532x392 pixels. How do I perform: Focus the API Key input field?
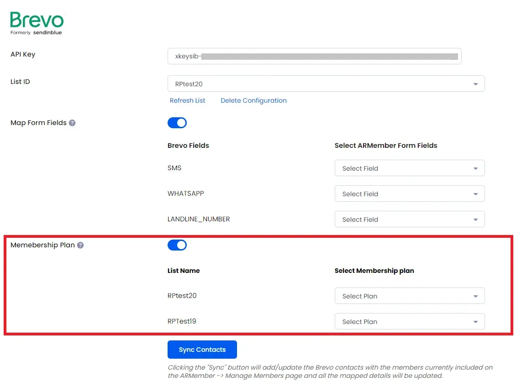(x=315, y=56)
